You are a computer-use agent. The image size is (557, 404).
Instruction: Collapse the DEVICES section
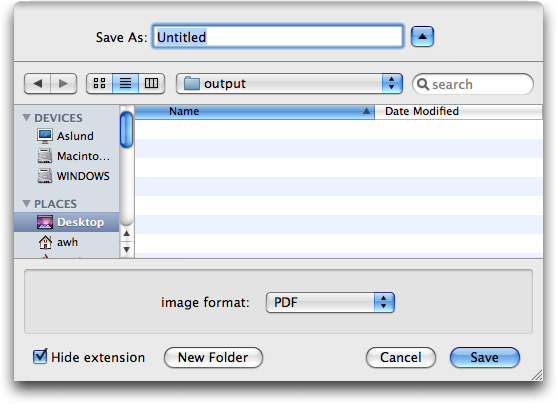26,117
